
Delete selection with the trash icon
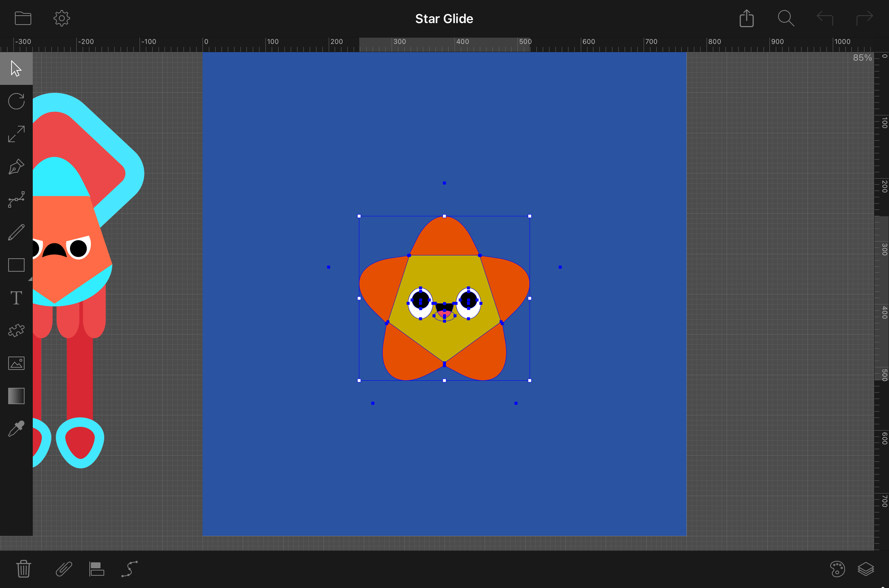[23, 569]
